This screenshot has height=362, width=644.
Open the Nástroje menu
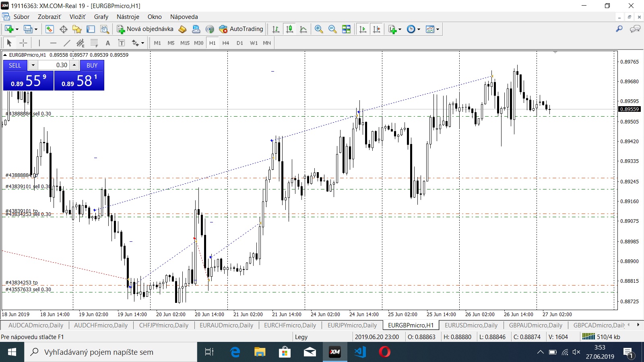(128, 17)
